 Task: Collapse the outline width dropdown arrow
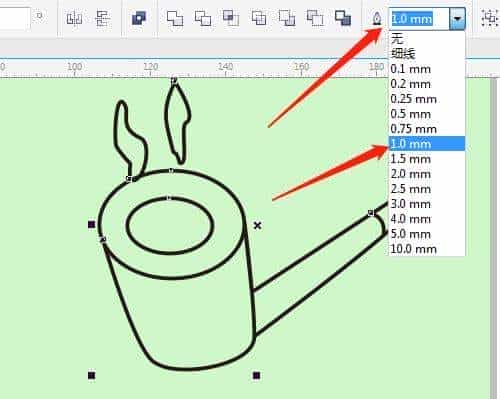click(x=457, y=19)
